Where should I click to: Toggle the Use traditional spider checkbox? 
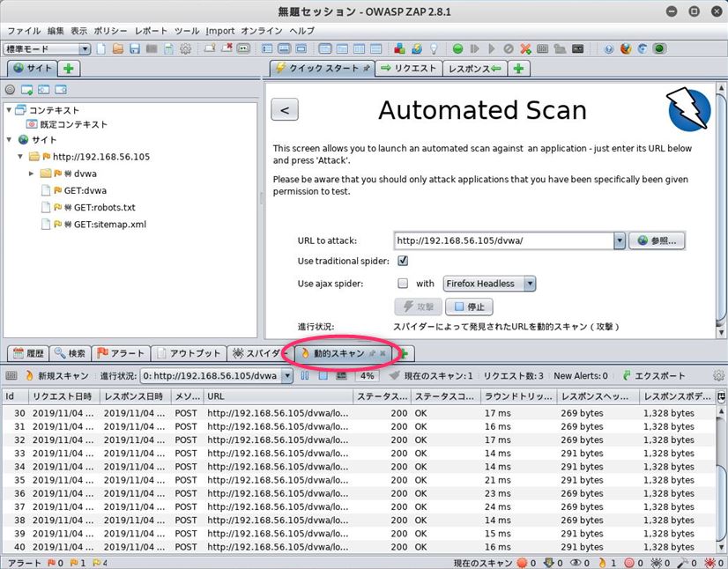(x=403, y=261)
